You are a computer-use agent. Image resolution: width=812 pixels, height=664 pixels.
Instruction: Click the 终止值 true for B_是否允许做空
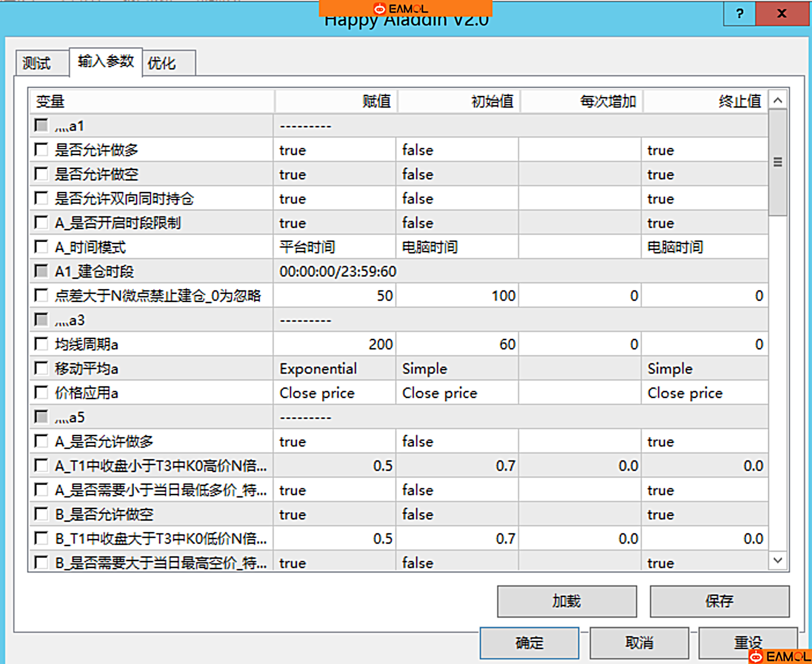704,514
